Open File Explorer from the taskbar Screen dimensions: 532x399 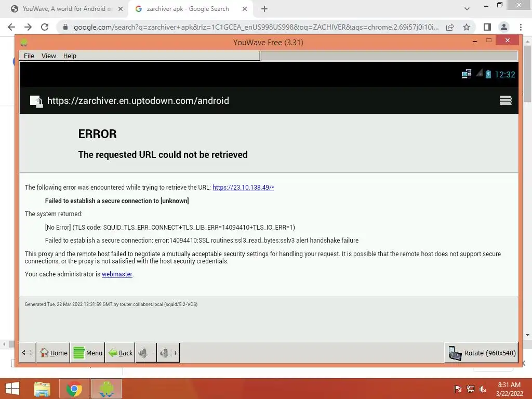[42, 389]
